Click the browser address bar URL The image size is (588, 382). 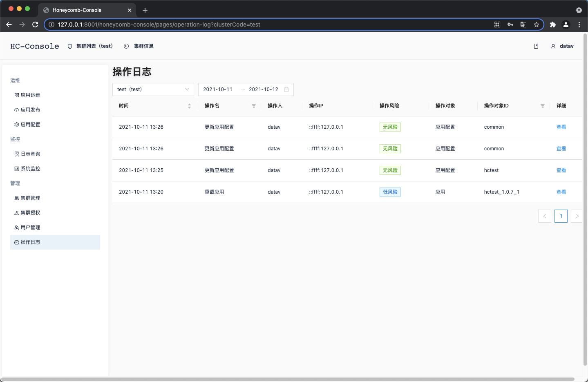(x=159, y=25)
